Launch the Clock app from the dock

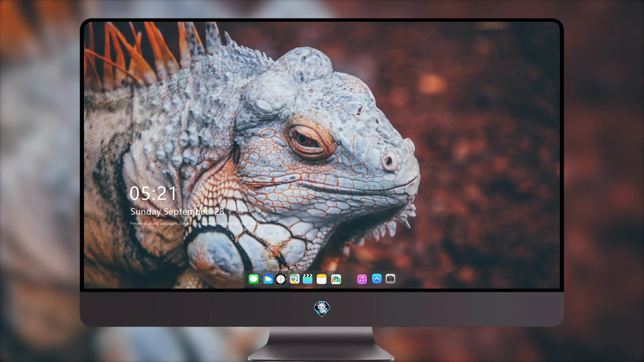[x=281, y=279]
